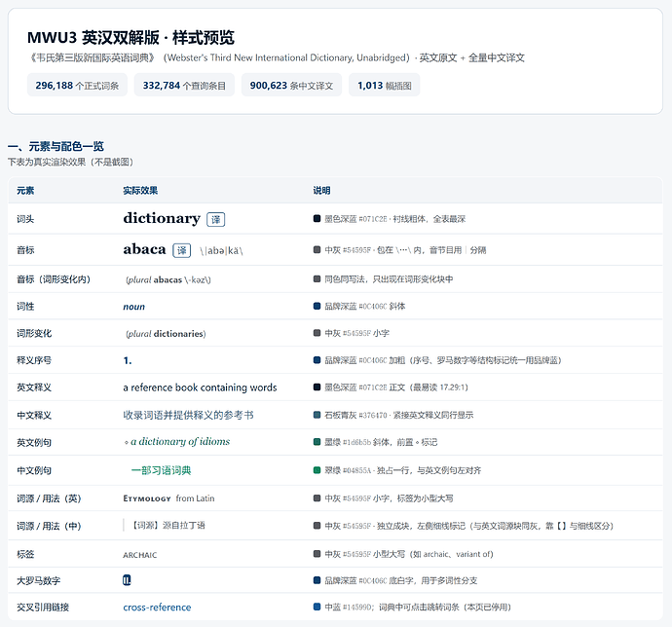Click the swatch in the 音标（词形变化内）row
Image resolution: width=672 pixels, height=627 pixels.
pos(317,279)
